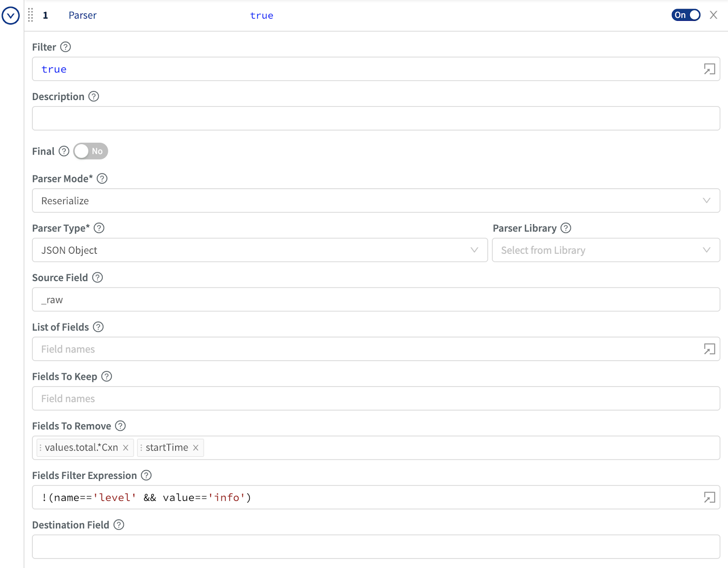Remove the Parser function with X icon
728x568 pixels.
pyautogui.click(x=713, y=15)
